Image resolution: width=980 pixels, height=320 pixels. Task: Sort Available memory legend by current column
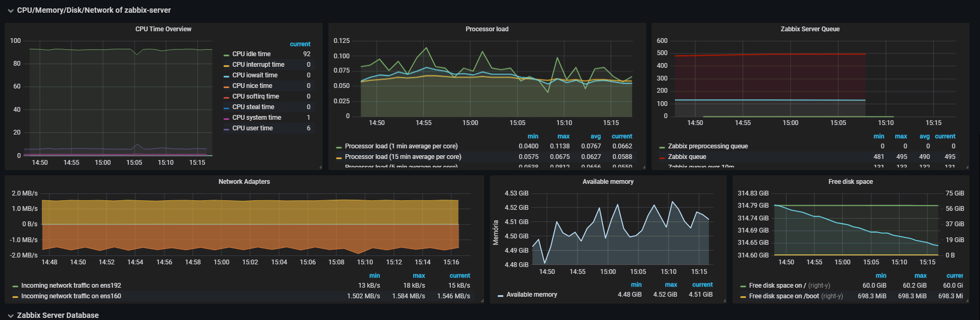(702, 285)
